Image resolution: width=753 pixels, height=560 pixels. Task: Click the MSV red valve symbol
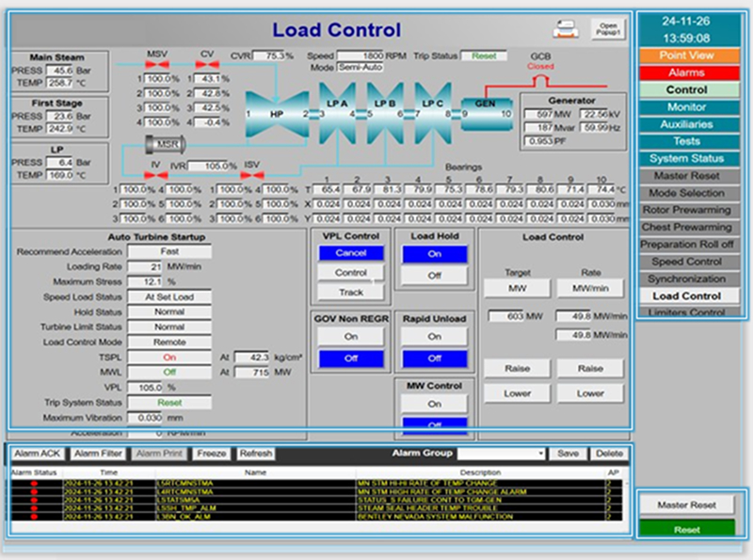157,65
